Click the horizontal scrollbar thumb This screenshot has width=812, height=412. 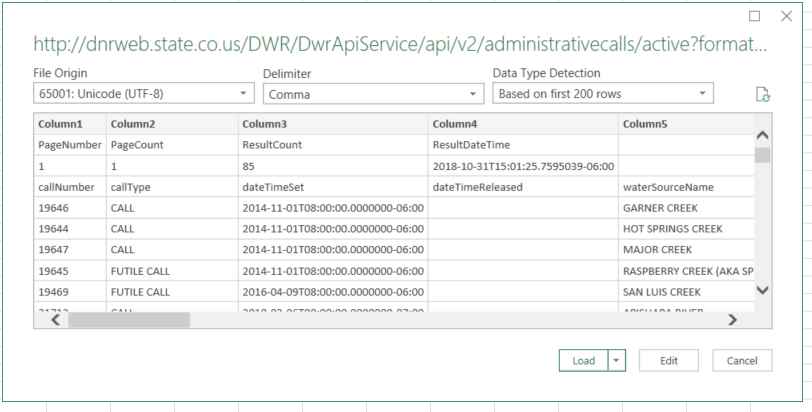(x=128, y=320)
